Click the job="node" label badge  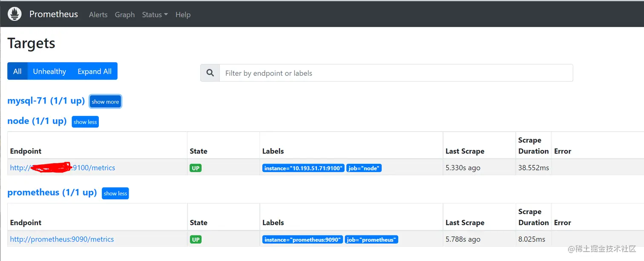point(364,168)
